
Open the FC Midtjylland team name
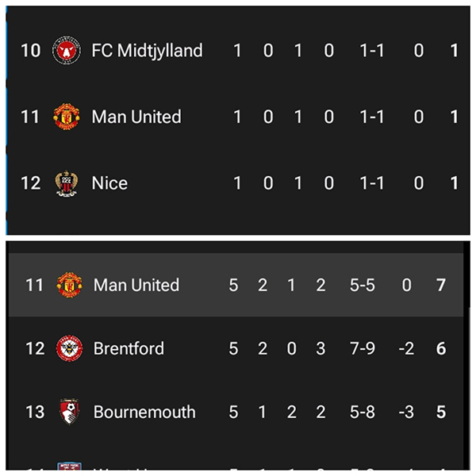pyautogui.click(x=147, y=51)
